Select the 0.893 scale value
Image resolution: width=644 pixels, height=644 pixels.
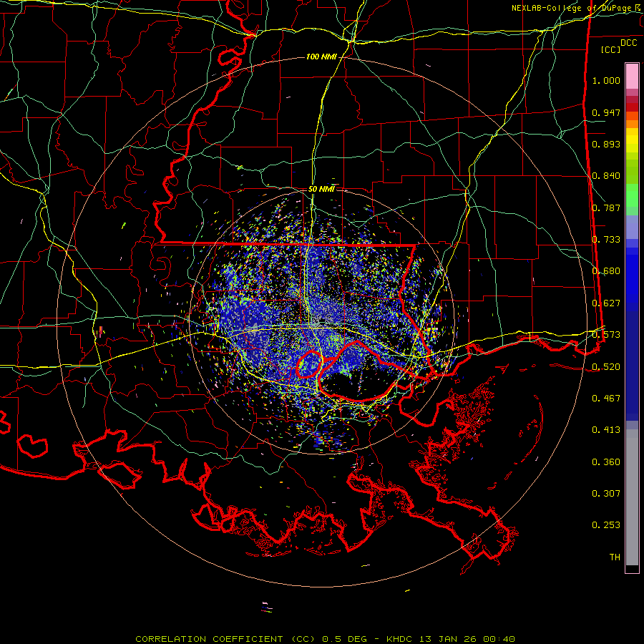pyautogui.click(x=606, y=144)
